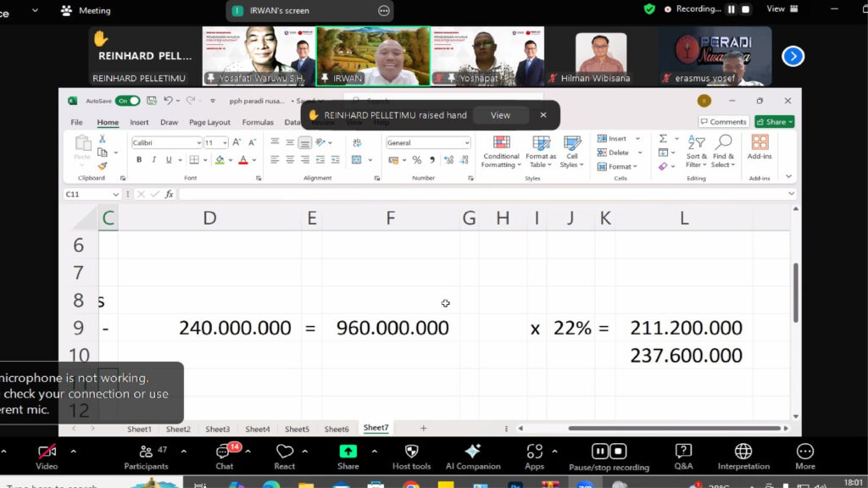Viewport: 868px width, 488px height.
Task: Stop the Zoom recording at top
Action: 746,9
